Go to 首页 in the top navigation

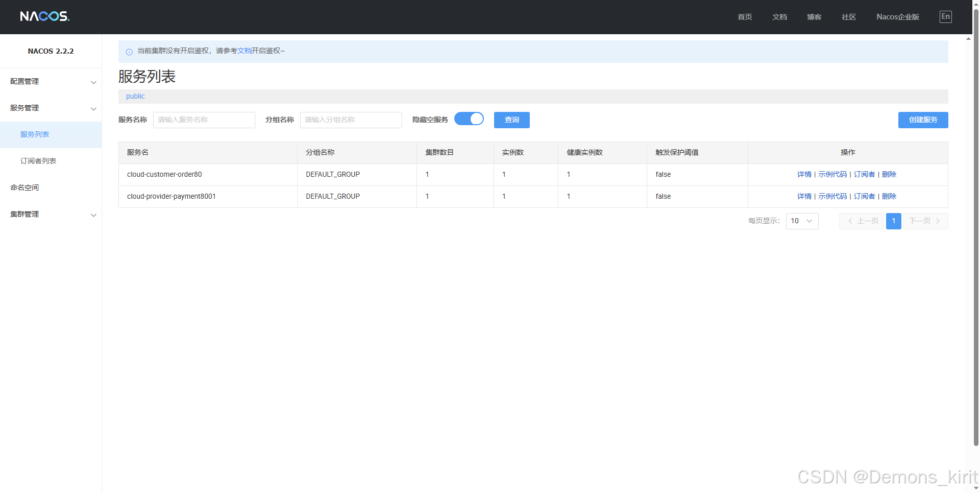(745, 17)
